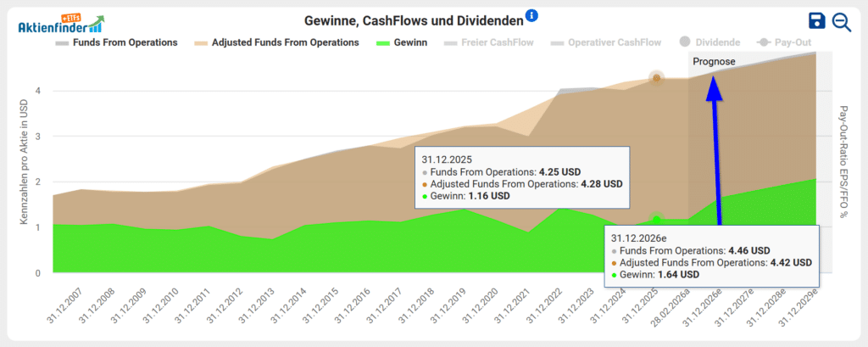Screen dimensions: 868x347
Task: Click the save chart floppy disk icon
Action: click(816, 22)
